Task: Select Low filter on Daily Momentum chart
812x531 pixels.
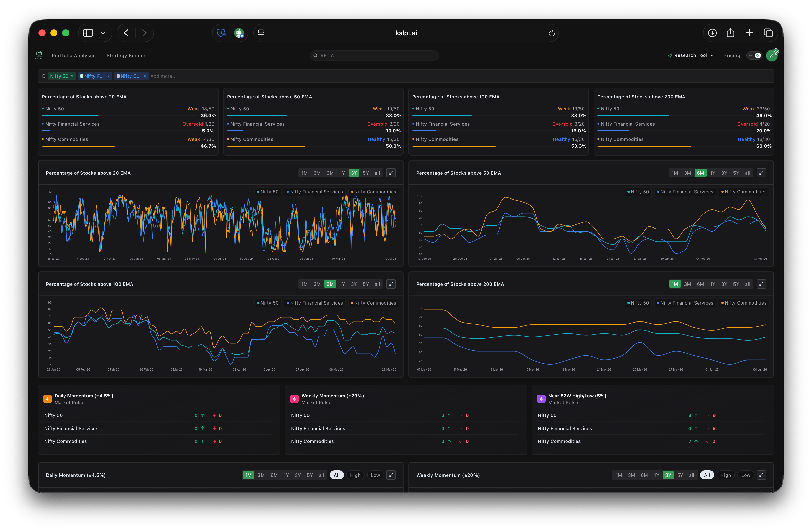Action: pyautogui.click(x=375, y=475)
